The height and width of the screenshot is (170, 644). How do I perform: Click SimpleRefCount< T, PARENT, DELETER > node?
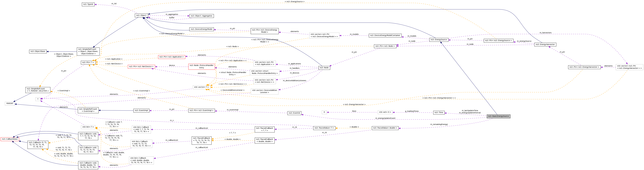tap(38, 90)
